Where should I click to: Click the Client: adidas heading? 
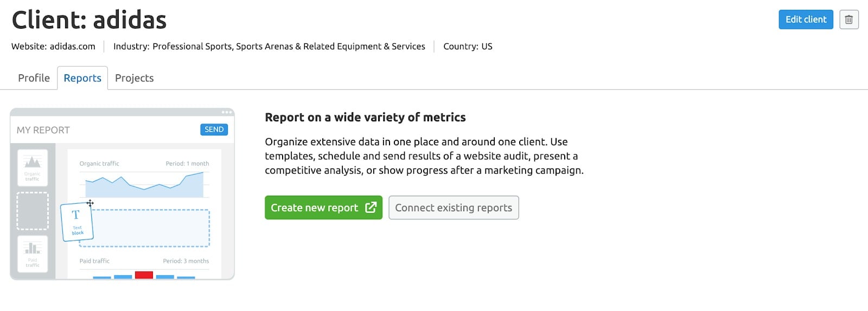(89, 20)
